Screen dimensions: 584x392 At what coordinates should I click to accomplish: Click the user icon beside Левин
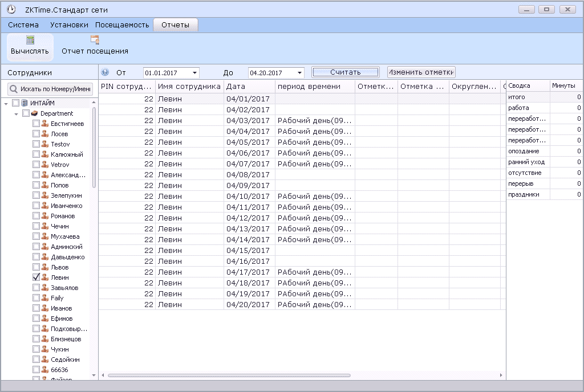click(44, 277)
